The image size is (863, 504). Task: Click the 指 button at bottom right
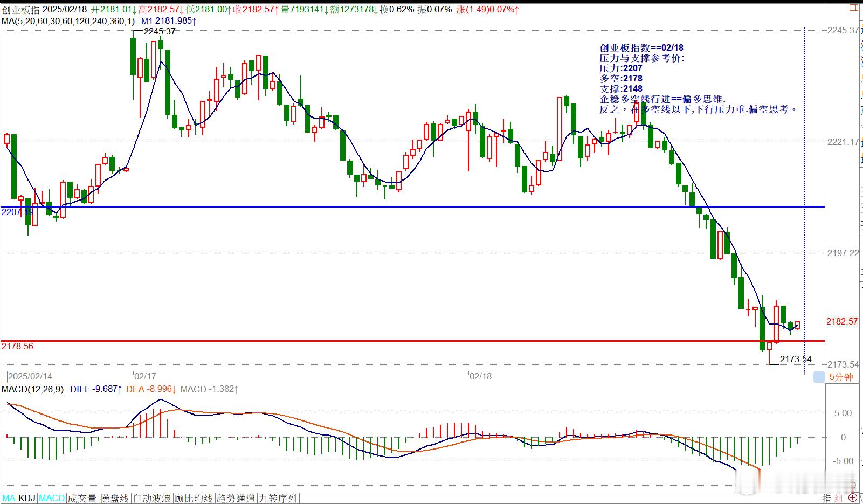click(x=827, y=499)
